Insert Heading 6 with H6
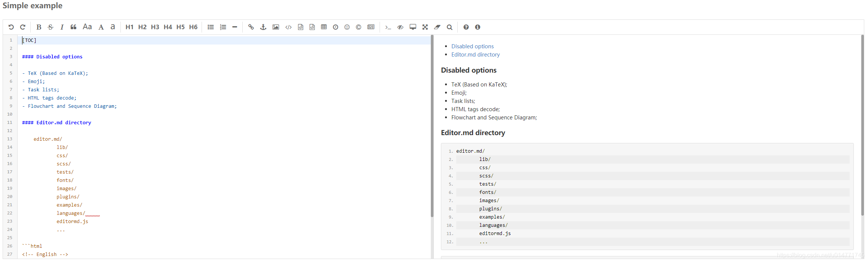868x262 pixels. pos(193,27)
